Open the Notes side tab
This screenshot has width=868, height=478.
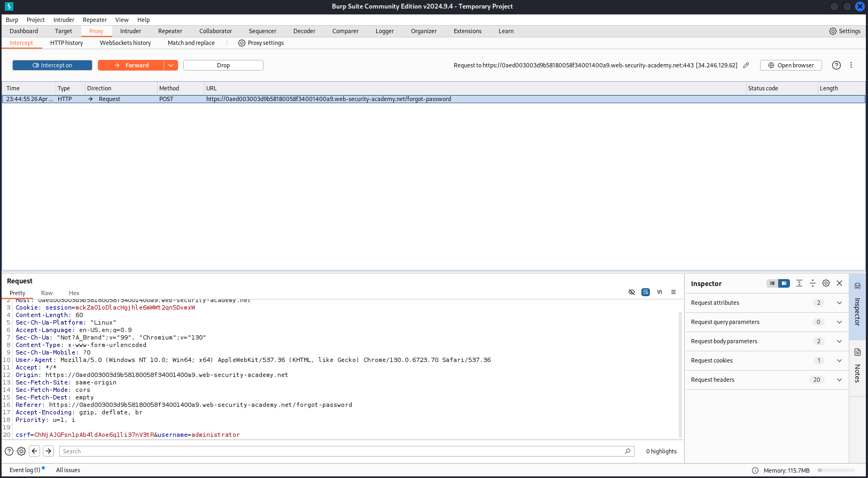(x=857, y=368)
